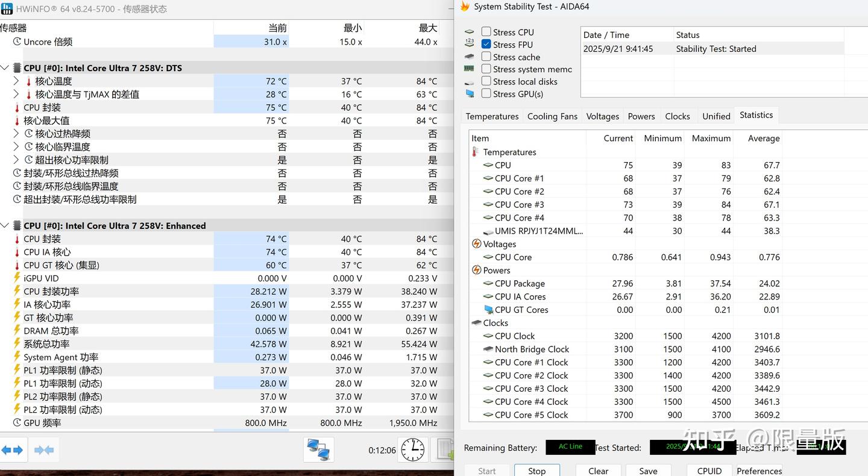Click thermometer icon beside CPU 封装 75 °C row
The width and height of the screenshot is (868, 476).
(17, 108)
